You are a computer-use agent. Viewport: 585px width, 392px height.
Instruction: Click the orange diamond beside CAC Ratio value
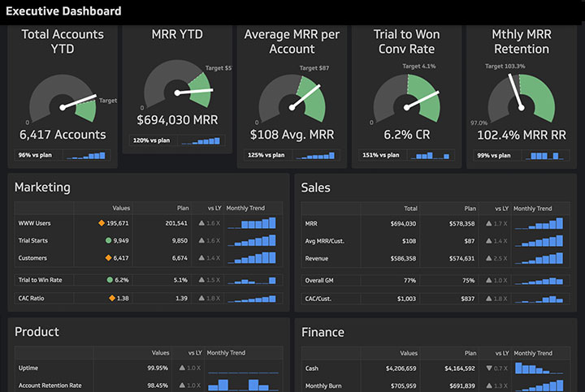[x=112, y=298]
